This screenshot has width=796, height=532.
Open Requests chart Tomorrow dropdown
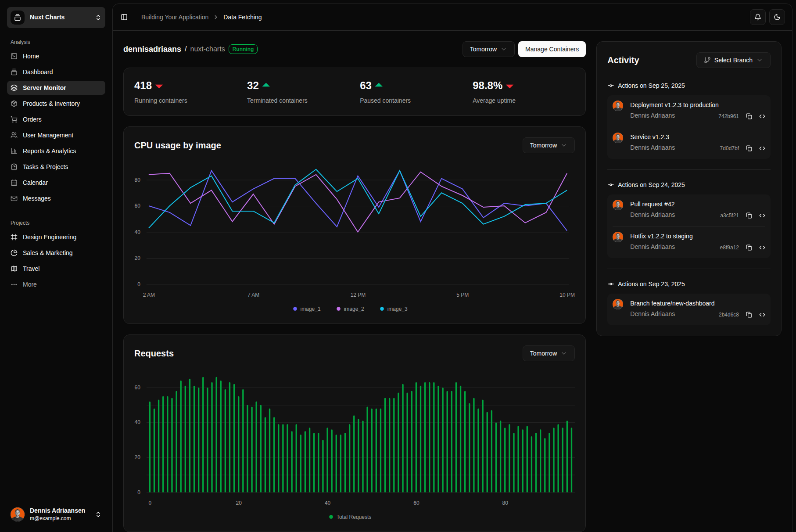click(548, 353)
